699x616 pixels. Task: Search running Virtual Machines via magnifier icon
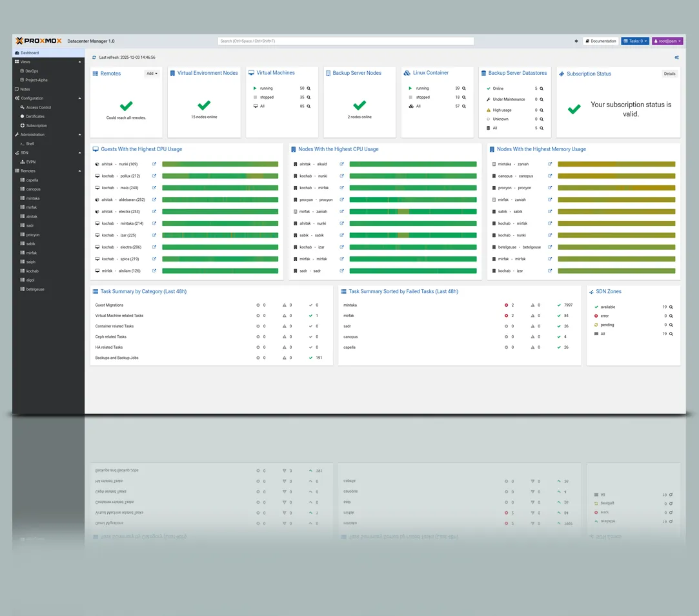(x=309, y=88)
